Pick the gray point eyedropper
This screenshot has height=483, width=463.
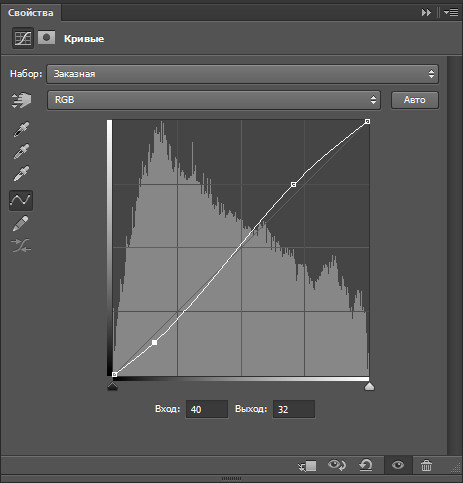pyautogui.click(x=21, y=151)
